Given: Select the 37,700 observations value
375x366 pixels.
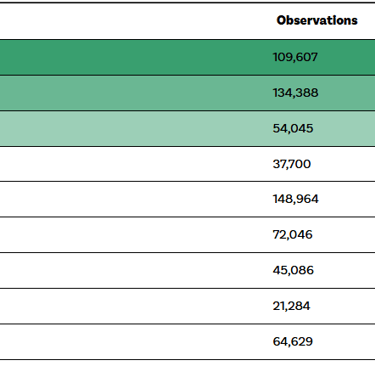Looking at the screenshot, I should (x=292, y=164).
